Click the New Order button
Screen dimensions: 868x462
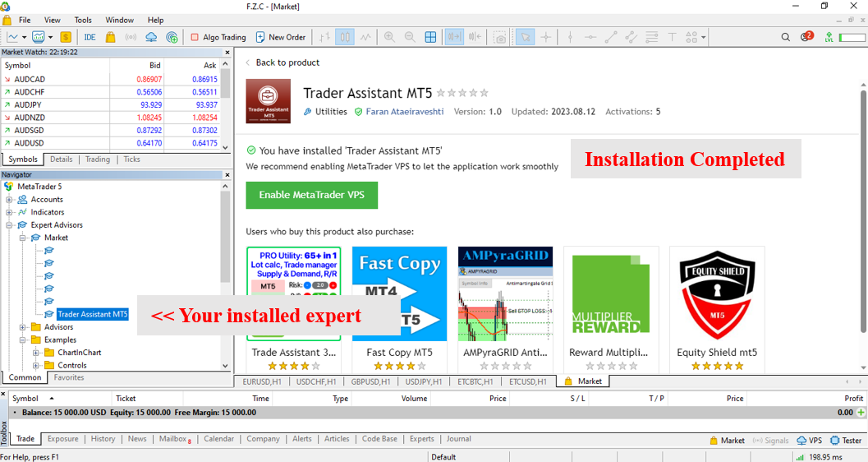281,37
